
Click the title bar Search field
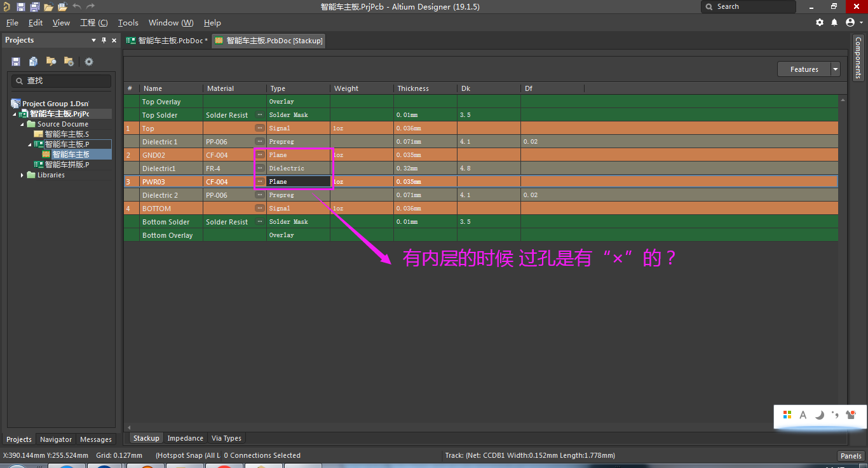749,6
